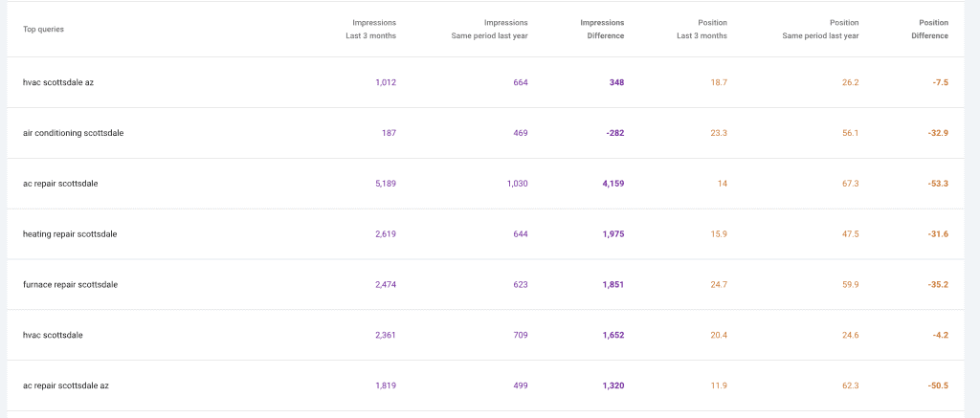This screenshot has height=418, width=980.
Task: Click last-year position value 47.5
Action: click(x=851, y=234)
